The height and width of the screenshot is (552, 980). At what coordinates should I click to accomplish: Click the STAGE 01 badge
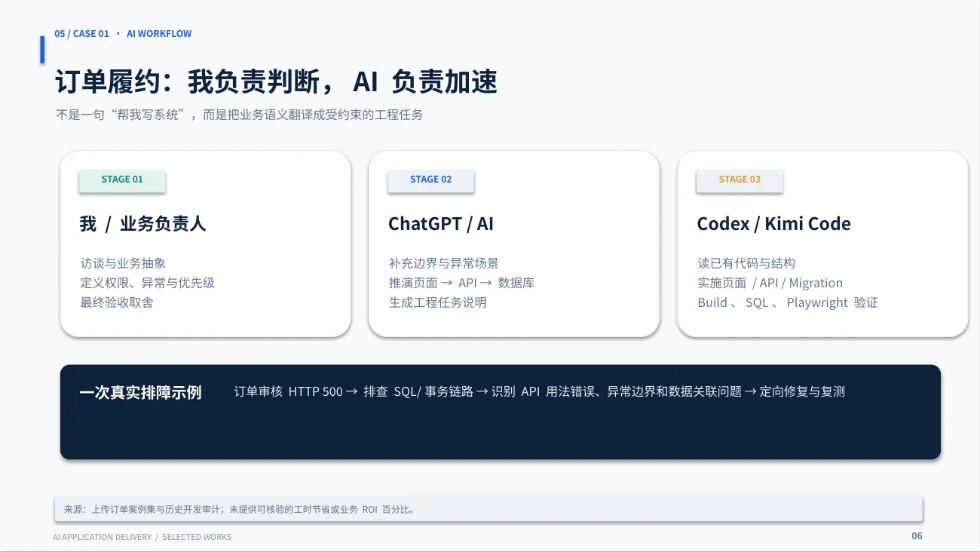pos(122,181)
